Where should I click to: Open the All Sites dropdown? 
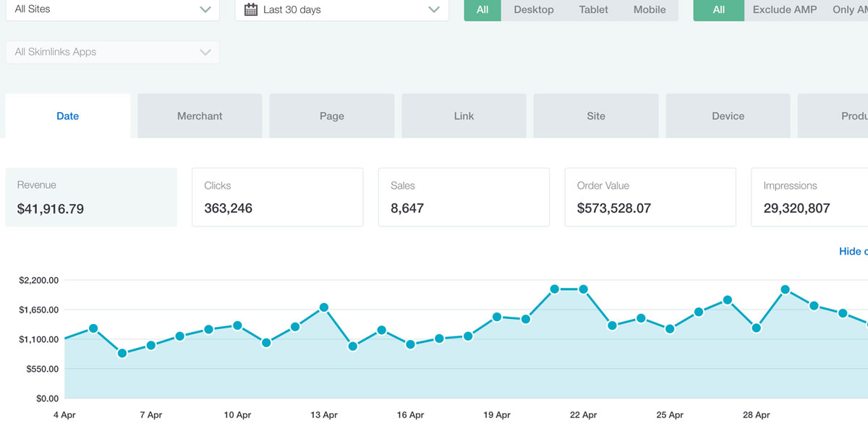(x=112, y=9)
